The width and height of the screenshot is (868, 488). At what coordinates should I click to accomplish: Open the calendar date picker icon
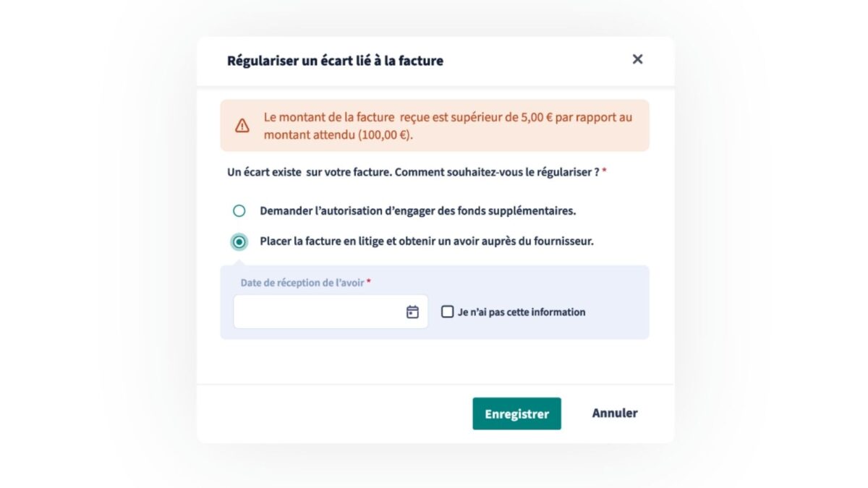[412, 312]
